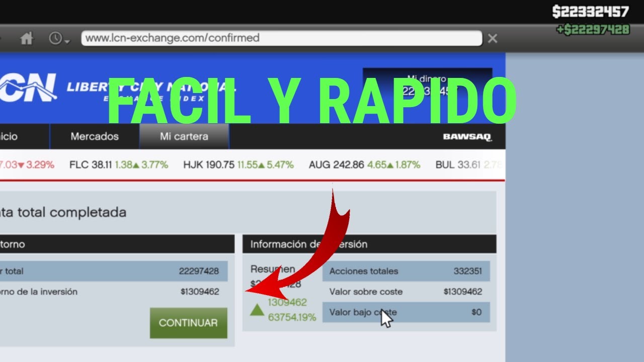
Task: Click the $22332457 cash counter
Action: click(x=591, y=12)
